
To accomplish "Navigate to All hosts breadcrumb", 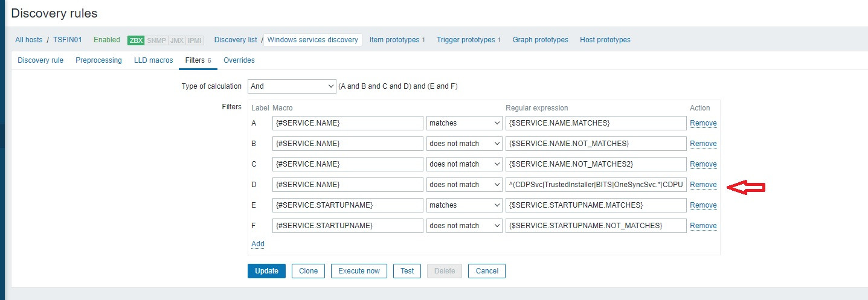I will (x=29, y=40).
